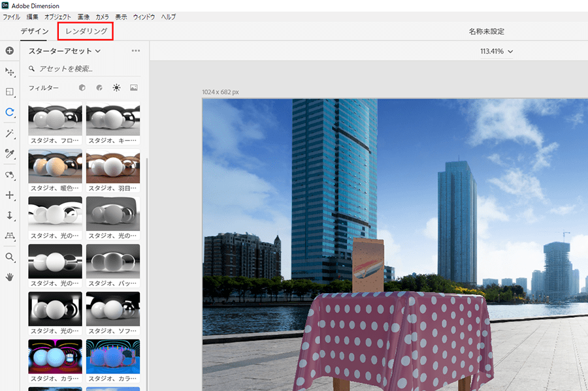This screenshot has width=588, height=391.
Task: Select the Orbit camera tool
Action: (10, 175)
